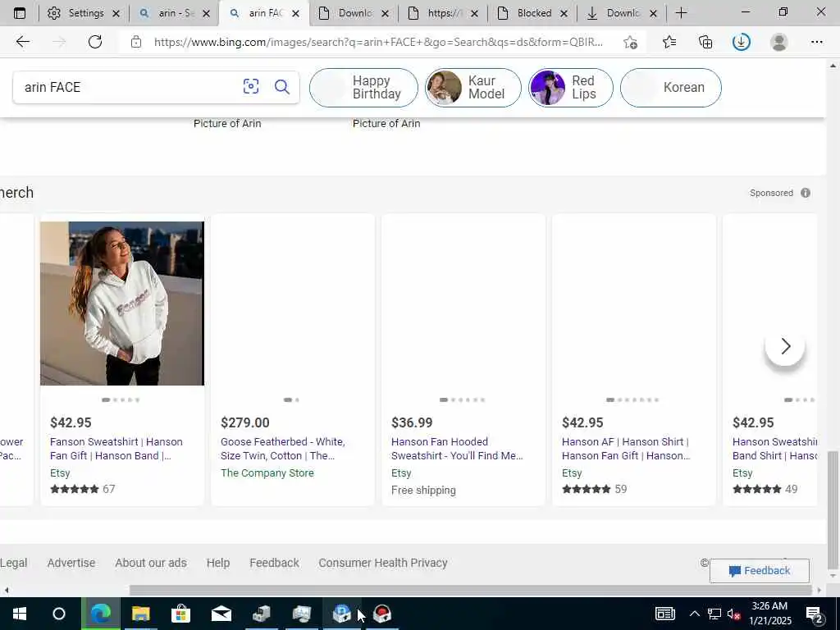
Task: Click the $36.99 price
Action: click(x=412, y=422)
